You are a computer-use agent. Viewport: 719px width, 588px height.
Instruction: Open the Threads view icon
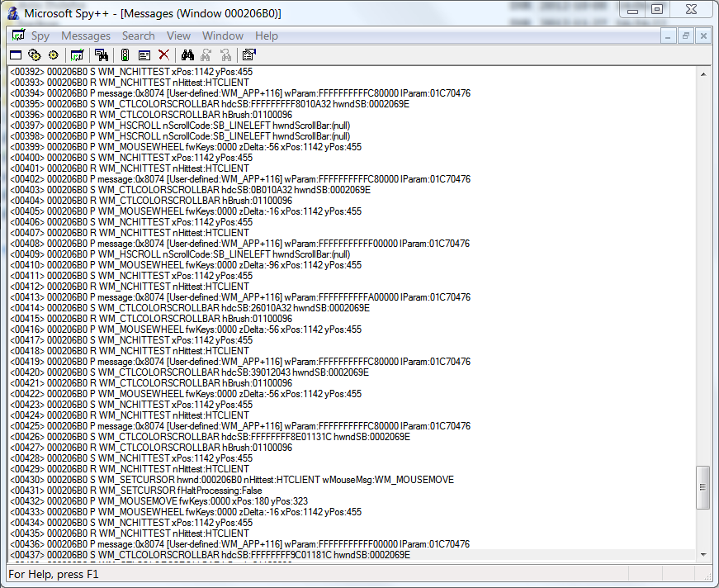pos(53,55)
